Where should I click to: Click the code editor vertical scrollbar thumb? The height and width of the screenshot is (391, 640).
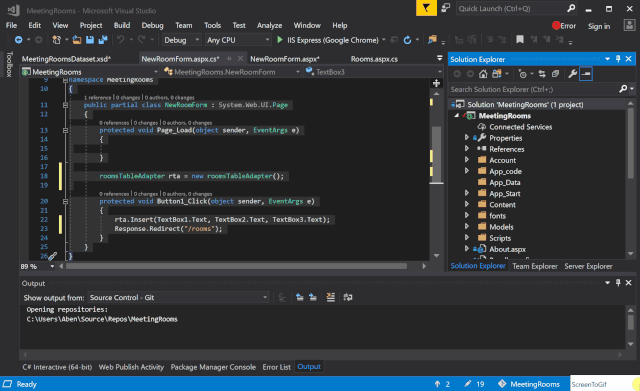[436, 154]
